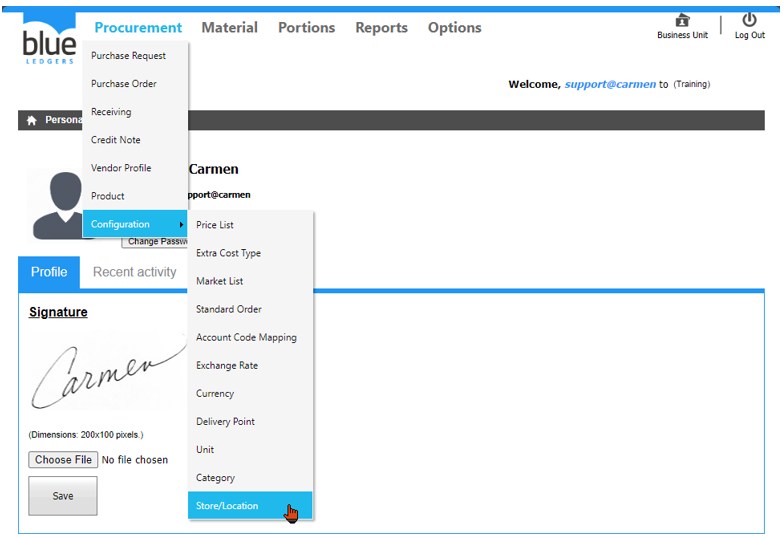This screenshot has width=783, height=537.
Task: Open the Procurement menu
Action: [x=138, y=28]
